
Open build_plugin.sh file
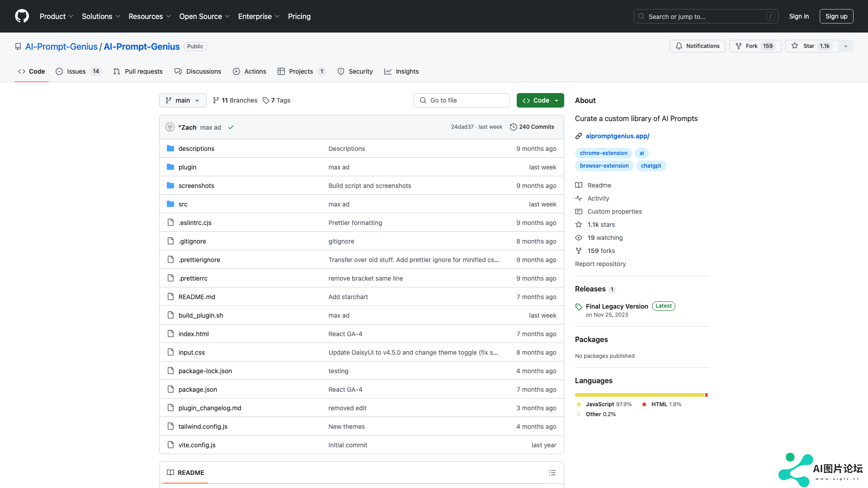(201, 315)
